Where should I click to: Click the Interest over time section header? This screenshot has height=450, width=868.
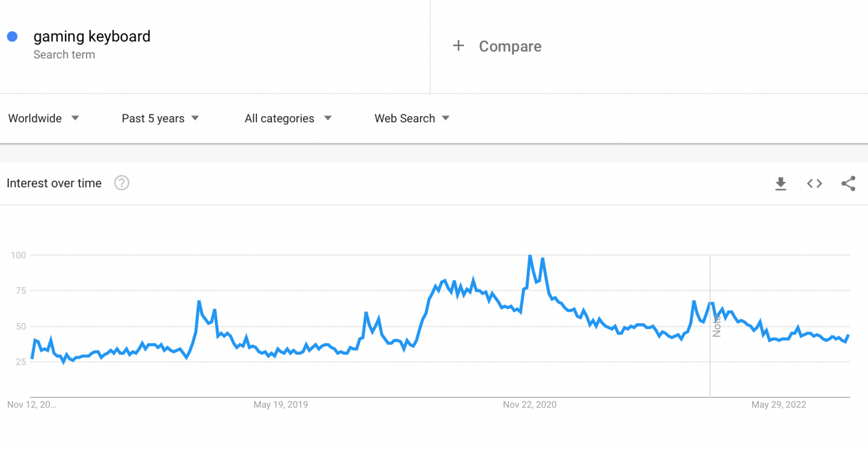[54, 183]
